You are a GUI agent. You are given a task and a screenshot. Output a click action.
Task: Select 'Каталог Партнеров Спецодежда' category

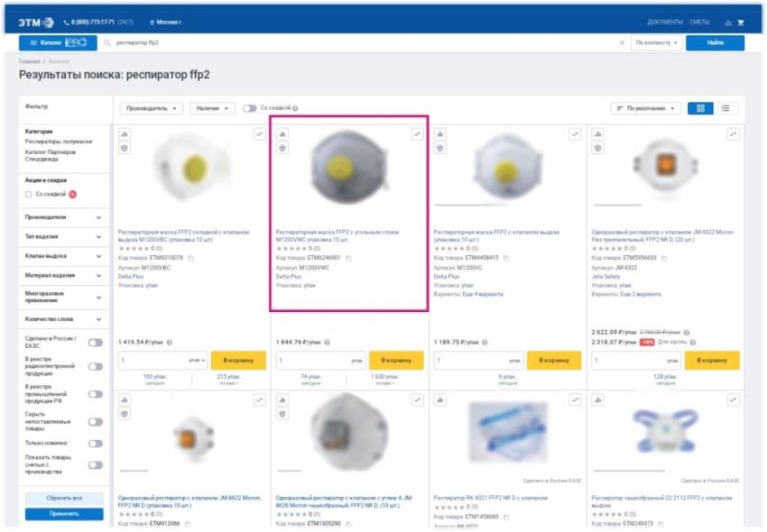coord(50,155)
